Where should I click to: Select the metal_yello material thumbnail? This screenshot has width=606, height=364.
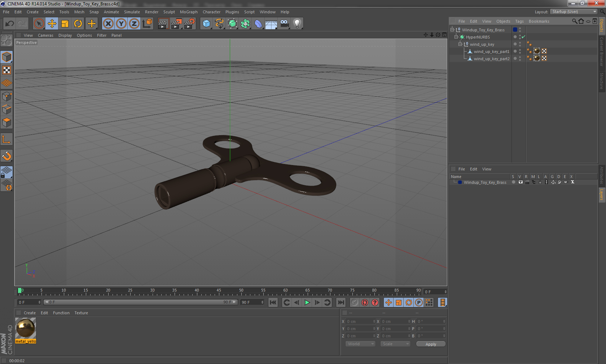pyautogui.click(x=26, y=329)
